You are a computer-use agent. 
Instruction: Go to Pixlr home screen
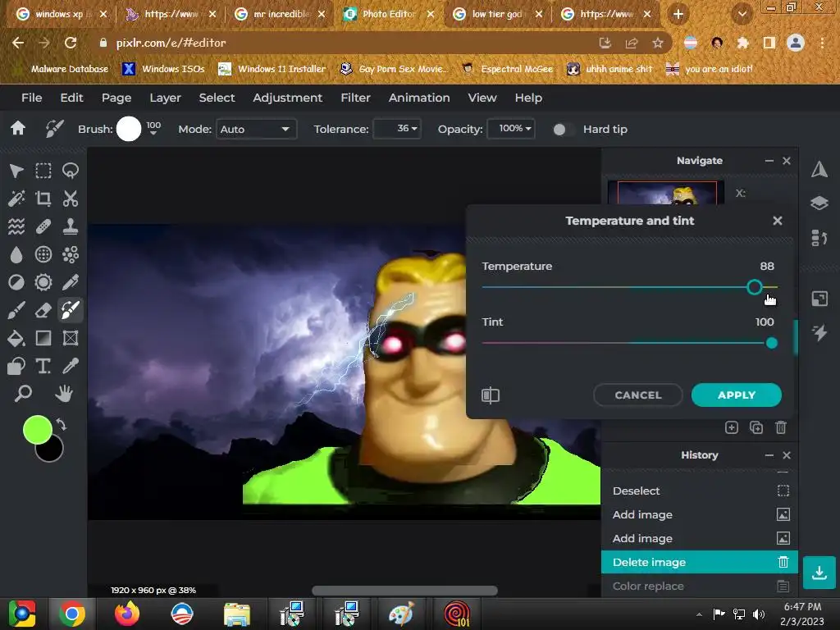click(18, 129)
